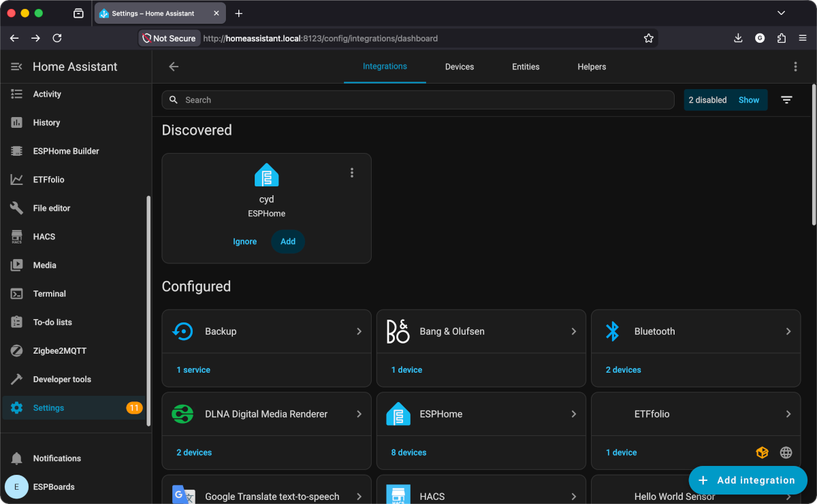Open Developer tools hammer icon
The height and width of the screenshot is (504, 817).
click(17, 380)
